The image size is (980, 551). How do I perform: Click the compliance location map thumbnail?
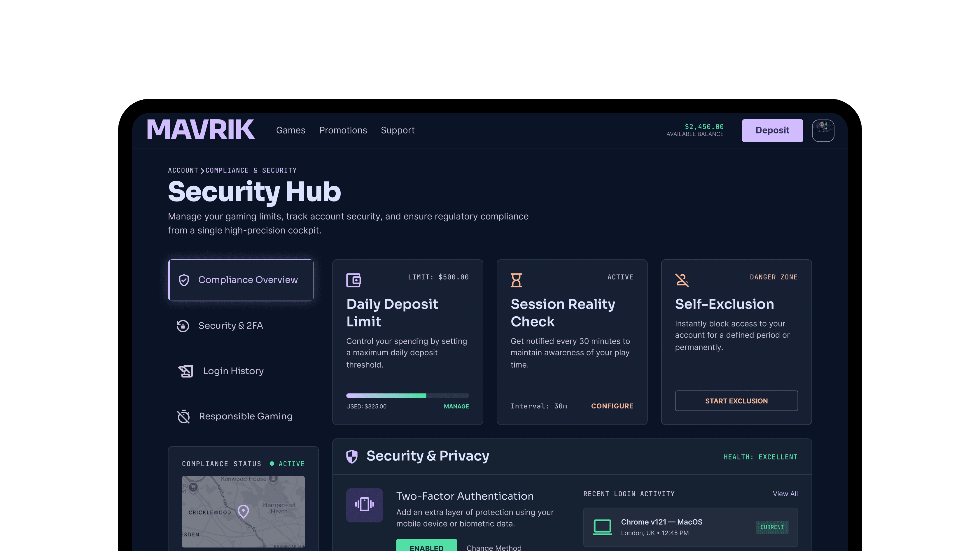[x=243, y=512]
